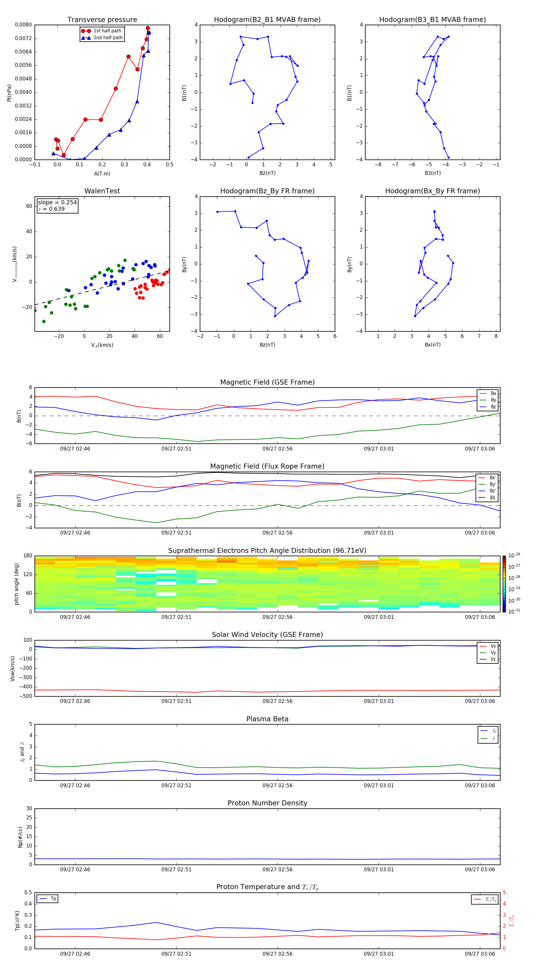
Task: Click the 'pitch angle (deg)' axis label
Action: 16,584
